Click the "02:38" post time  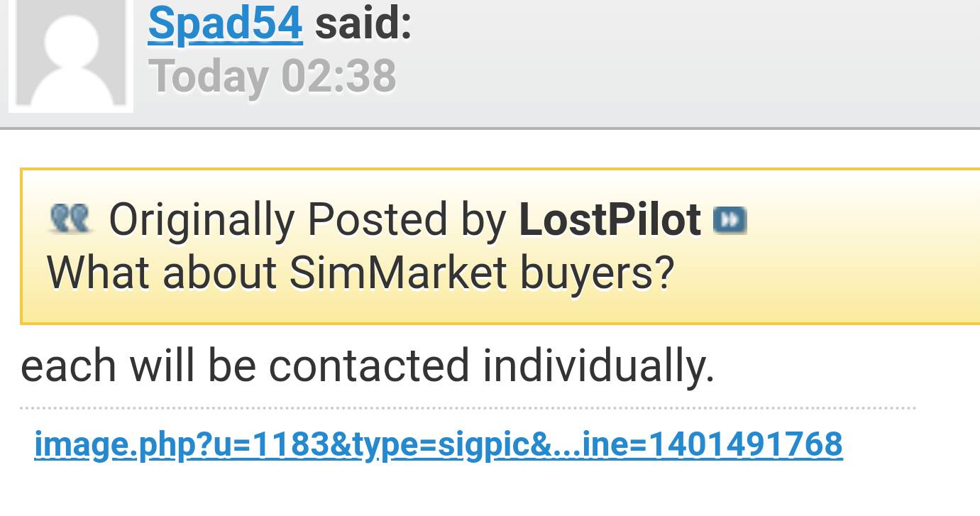coord(338,76)
